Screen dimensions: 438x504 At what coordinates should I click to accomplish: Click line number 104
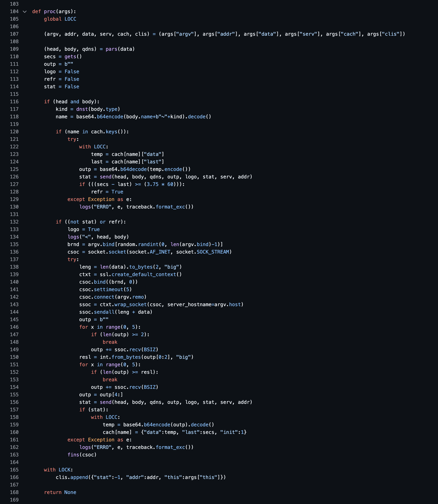(14, 11)
